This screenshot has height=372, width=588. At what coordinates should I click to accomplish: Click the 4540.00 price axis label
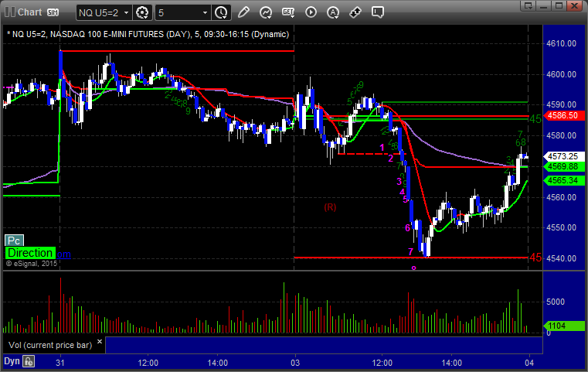pyautogui.click(x=562, y=258)
